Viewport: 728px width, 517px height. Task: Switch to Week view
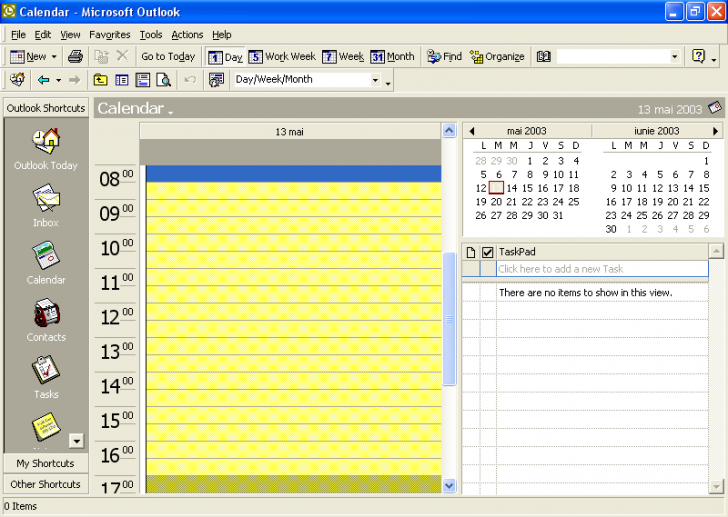click(x=343, y=57)
